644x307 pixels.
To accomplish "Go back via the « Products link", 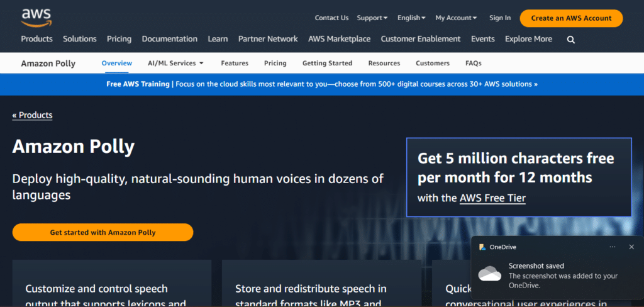I will [33, 115].
